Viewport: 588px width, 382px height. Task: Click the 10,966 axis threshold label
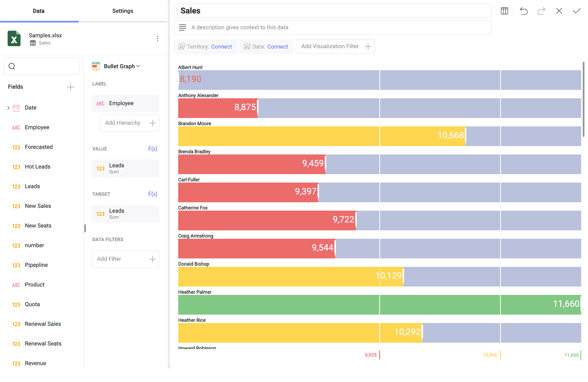pyautogui.click(x=490, y=355)
